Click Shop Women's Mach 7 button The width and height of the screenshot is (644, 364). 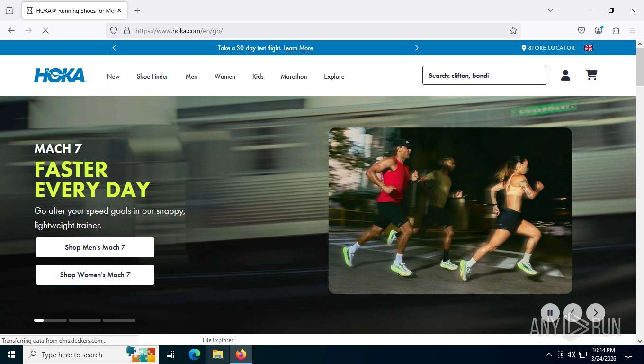click(95, 275)
